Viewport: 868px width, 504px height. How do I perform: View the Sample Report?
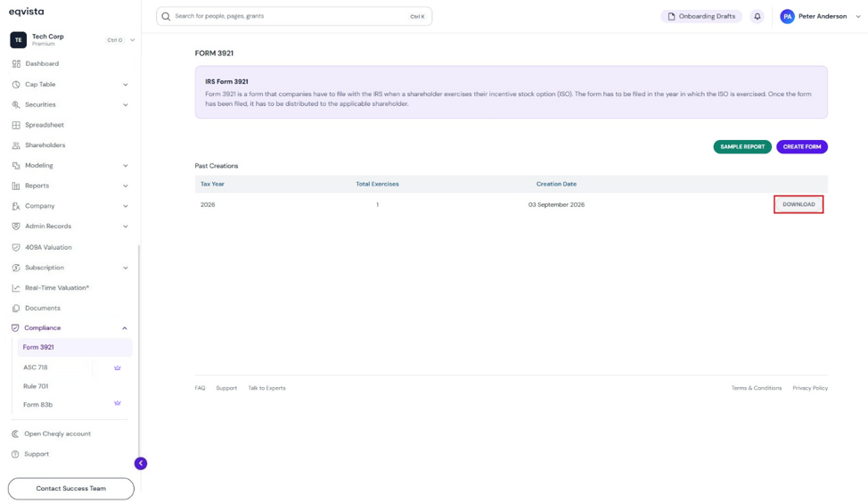[742, 147]
